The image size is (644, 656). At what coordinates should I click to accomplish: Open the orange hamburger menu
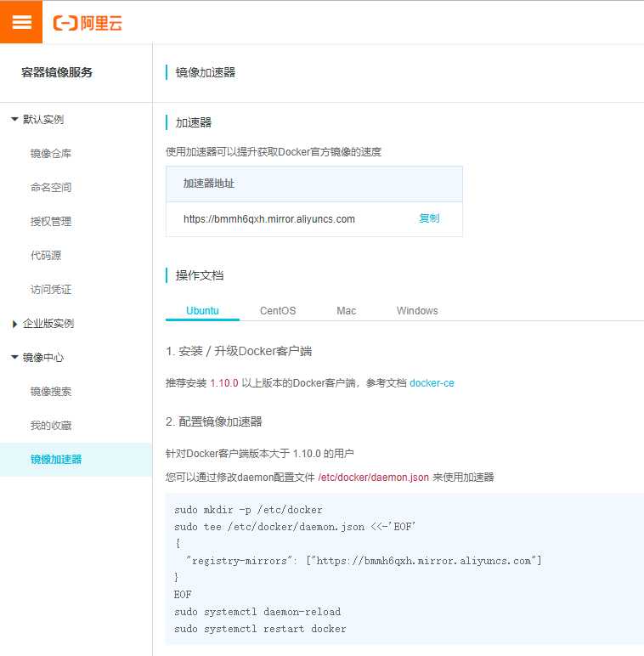21,22
